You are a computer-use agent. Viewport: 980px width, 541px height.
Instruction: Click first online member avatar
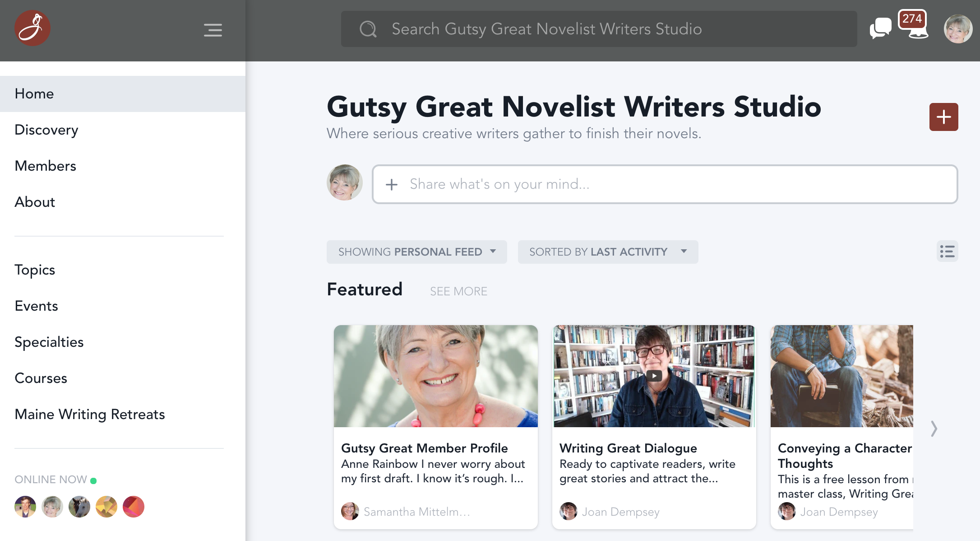[25, 507]
